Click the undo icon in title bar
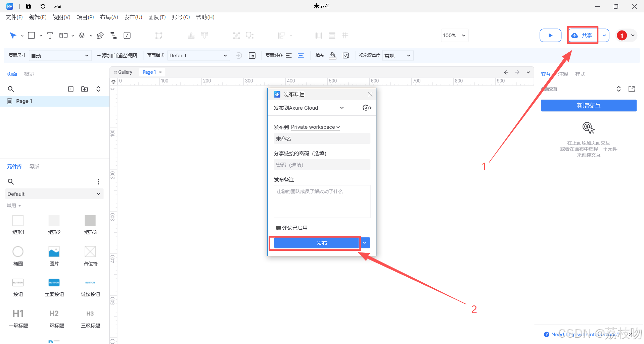Screen dimensions: 644x344 coord(43,6)
